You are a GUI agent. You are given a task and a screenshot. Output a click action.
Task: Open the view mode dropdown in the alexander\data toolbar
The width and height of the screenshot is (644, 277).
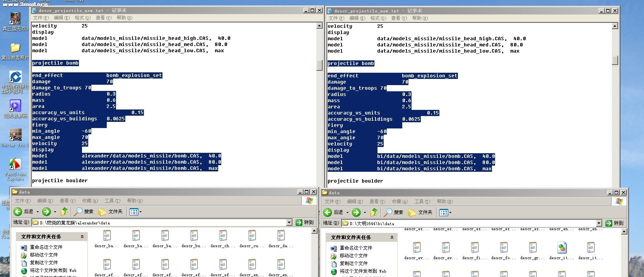136,212
